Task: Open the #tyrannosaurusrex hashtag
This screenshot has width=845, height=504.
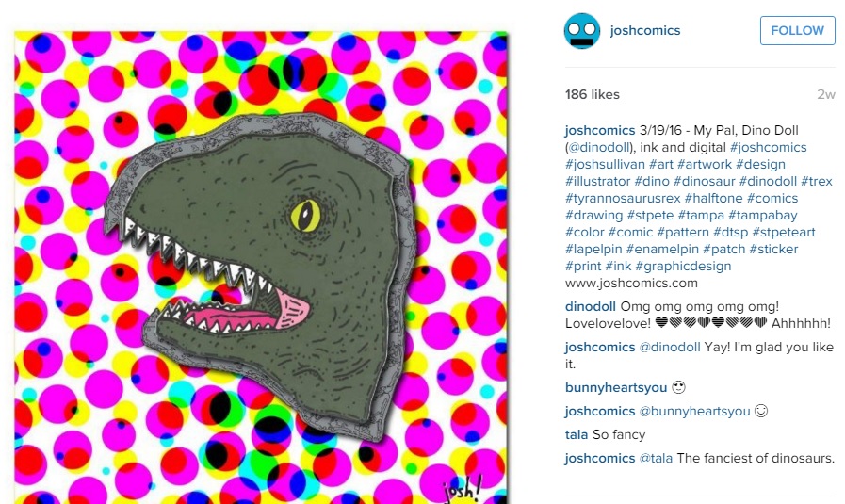Action: coord(623,199)
